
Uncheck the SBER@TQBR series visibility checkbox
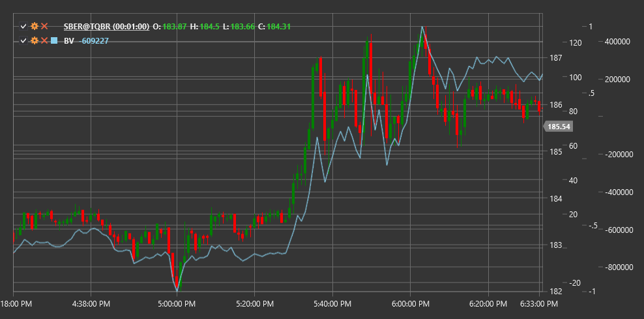(x=23, y=27)
